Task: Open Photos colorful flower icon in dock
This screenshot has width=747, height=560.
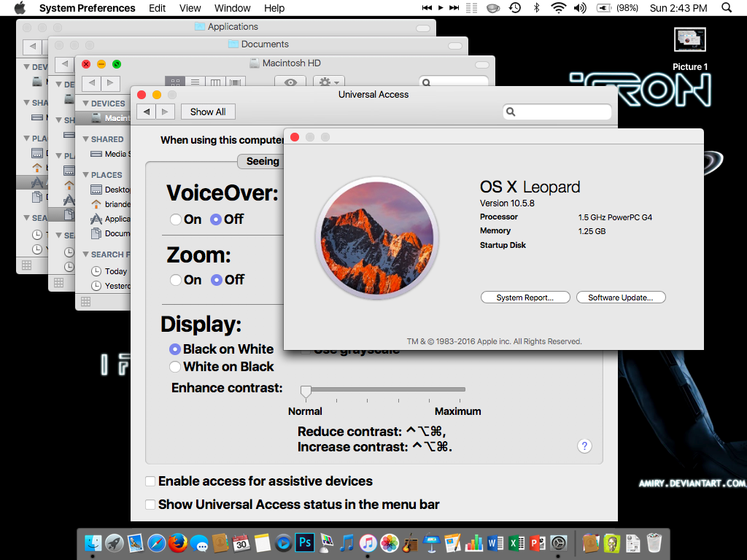Action: [x=390, y=542]
